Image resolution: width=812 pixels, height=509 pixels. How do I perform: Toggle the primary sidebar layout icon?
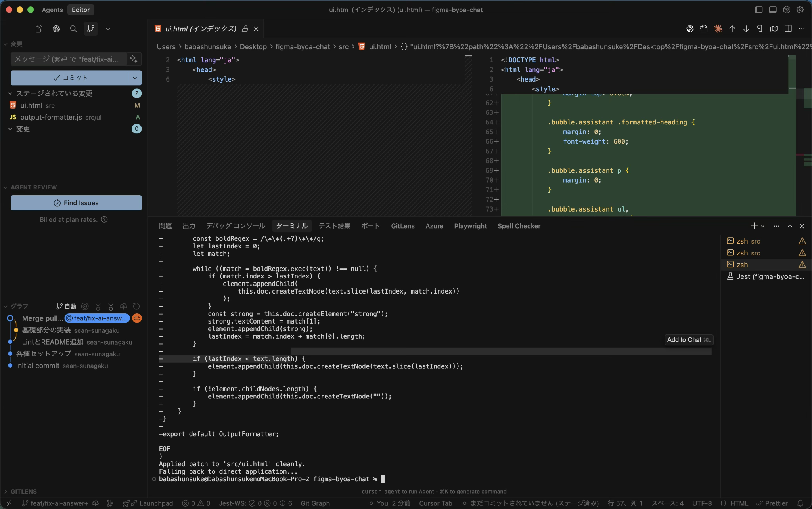click(x=758, y=10)
